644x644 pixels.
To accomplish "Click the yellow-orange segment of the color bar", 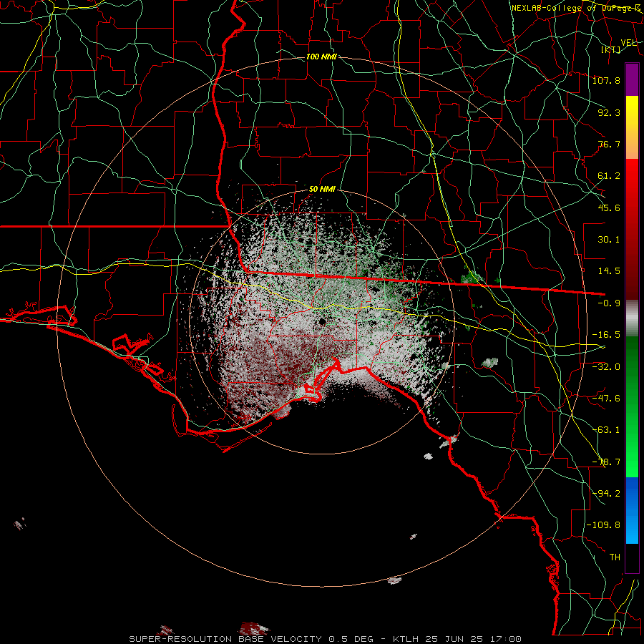I will pos(632,127).
